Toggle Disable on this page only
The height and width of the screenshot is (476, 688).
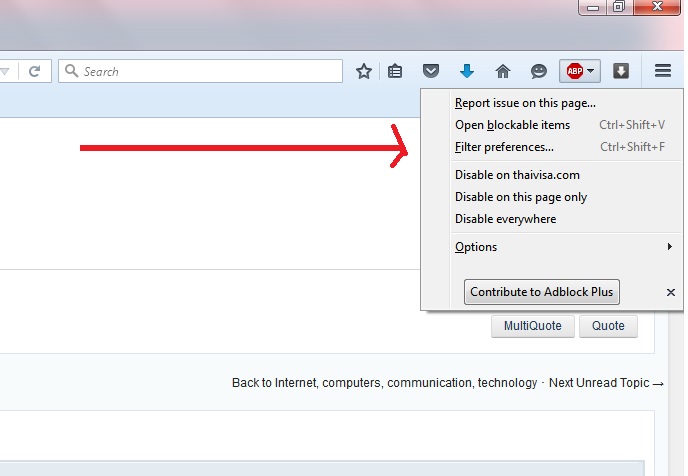(521, 197)
